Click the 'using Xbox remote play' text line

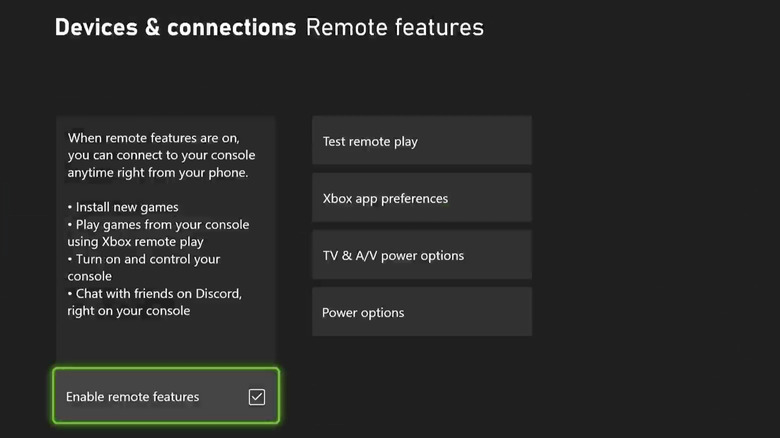tap(135, 241)
